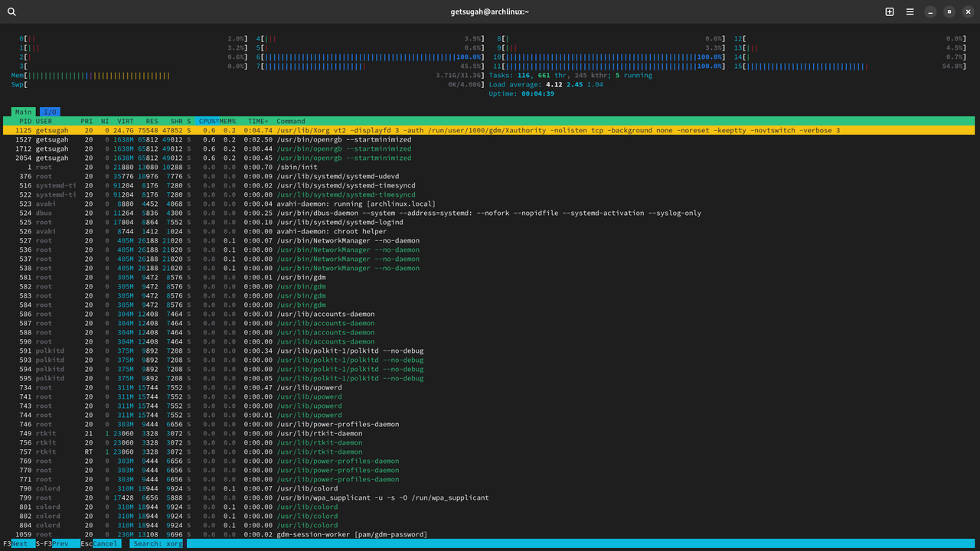Click CPU 7 usage meter at 45.5%
Screen dimensions: 980x551
[x=371, y=66]
